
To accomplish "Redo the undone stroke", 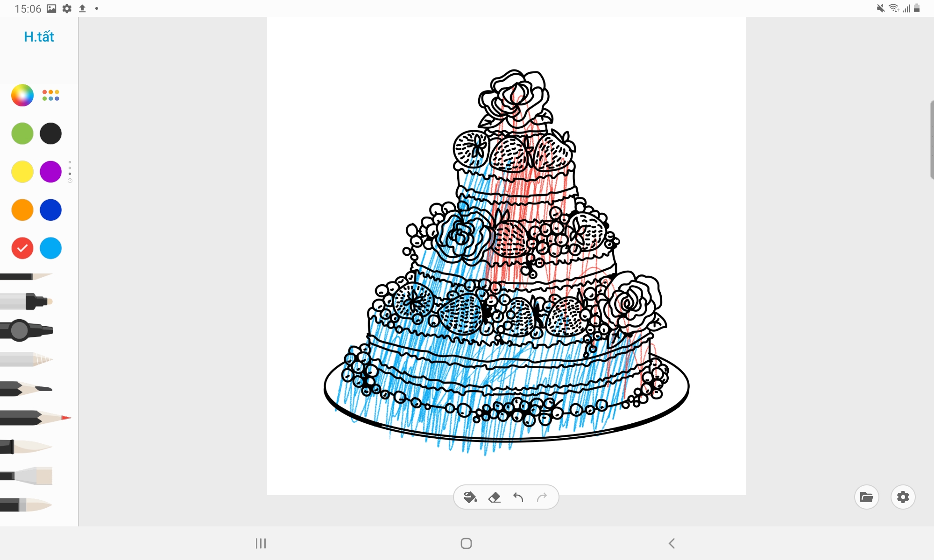I will pyautogui.click(x=542, y=497).
